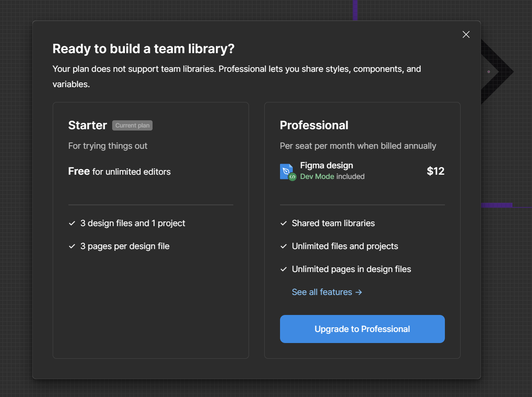
Task: Click the Figma design product label
Action: [x=326, y=165]
